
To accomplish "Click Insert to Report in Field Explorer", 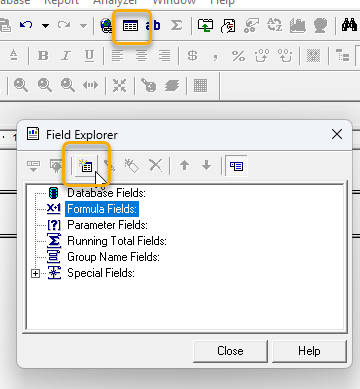I will click(34, 166).
